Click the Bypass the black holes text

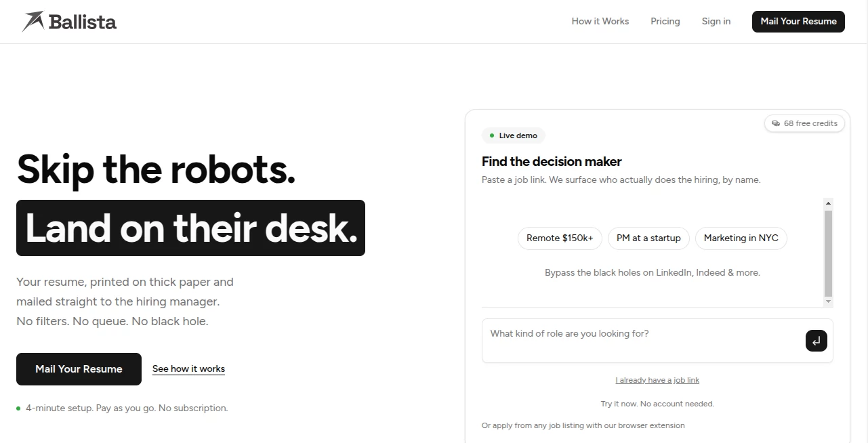pos(653,272)
